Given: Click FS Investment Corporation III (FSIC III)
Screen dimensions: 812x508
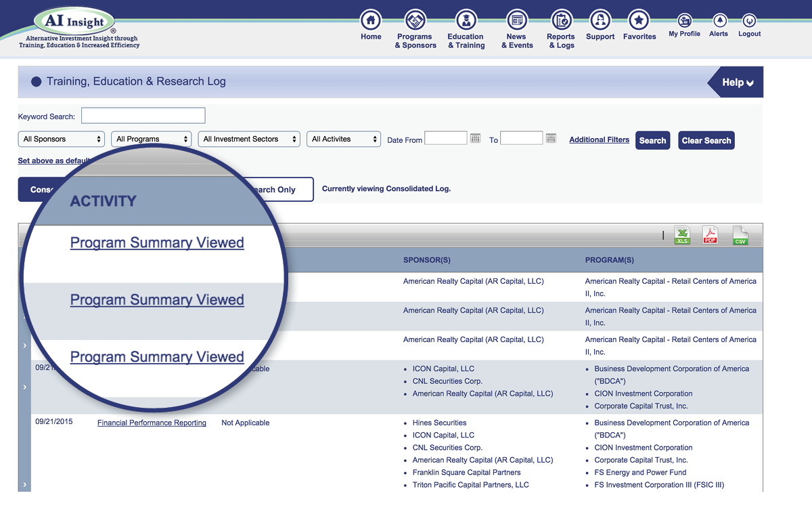Looking at the screenshot, I should [659, 485].
